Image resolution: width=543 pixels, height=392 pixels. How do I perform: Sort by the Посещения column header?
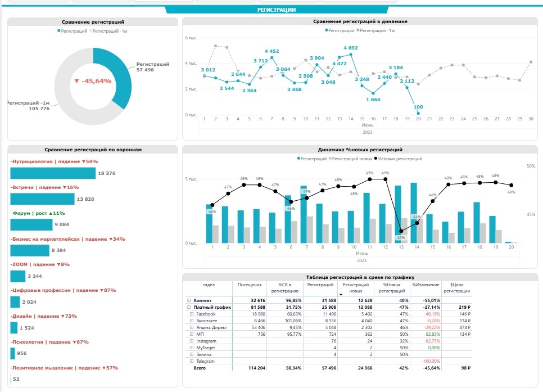(250, 285)
